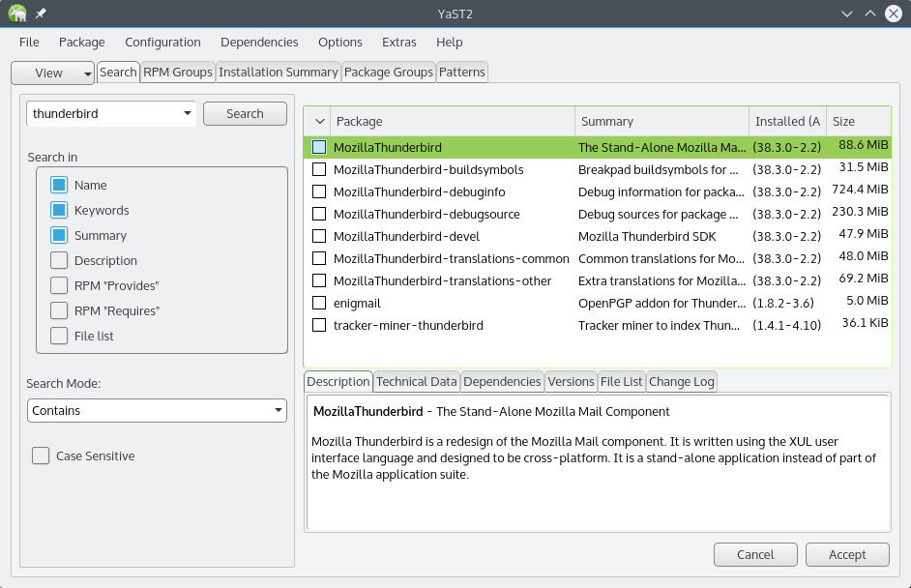The width and height of the screenshot is (911, 588).
Task: Click the title bar down-chevron minimize icon
Action: click(x=847, y=14)
